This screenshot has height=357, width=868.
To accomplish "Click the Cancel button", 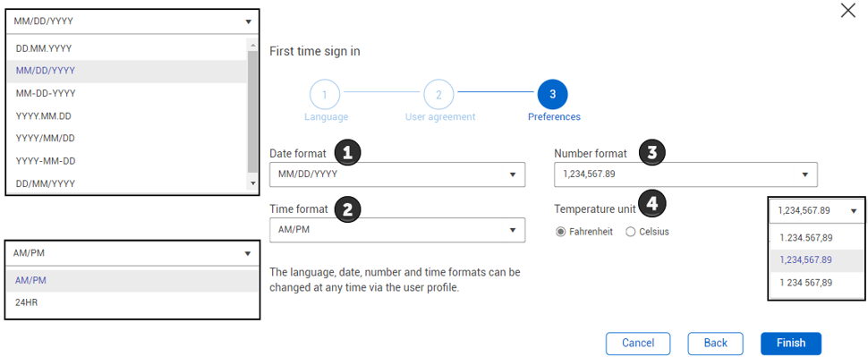I will point(638,344).
